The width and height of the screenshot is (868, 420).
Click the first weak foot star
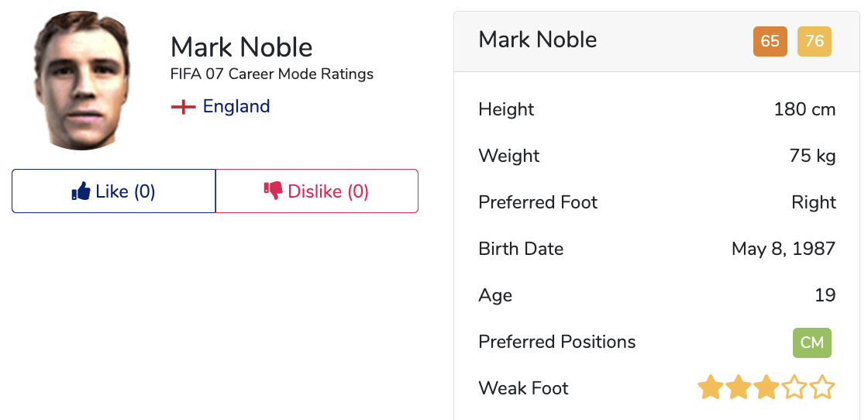(x=710, y=387)
